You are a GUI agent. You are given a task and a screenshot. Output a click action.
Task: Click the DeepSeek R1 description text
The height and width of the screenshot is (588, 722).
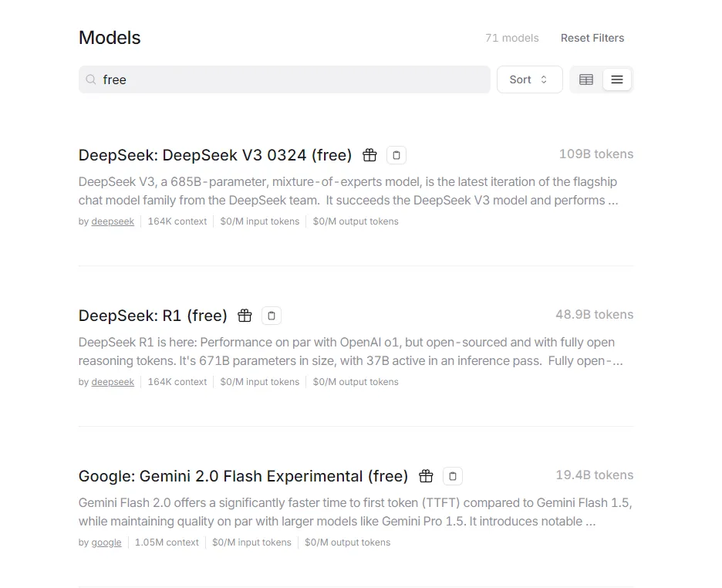pos(347,351)
